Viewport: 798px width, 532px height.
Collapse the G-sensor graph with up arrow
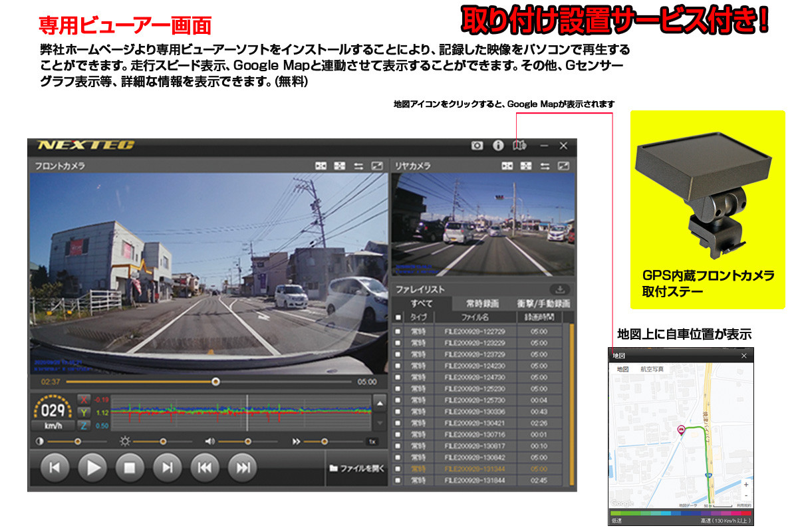pos(378,402)
